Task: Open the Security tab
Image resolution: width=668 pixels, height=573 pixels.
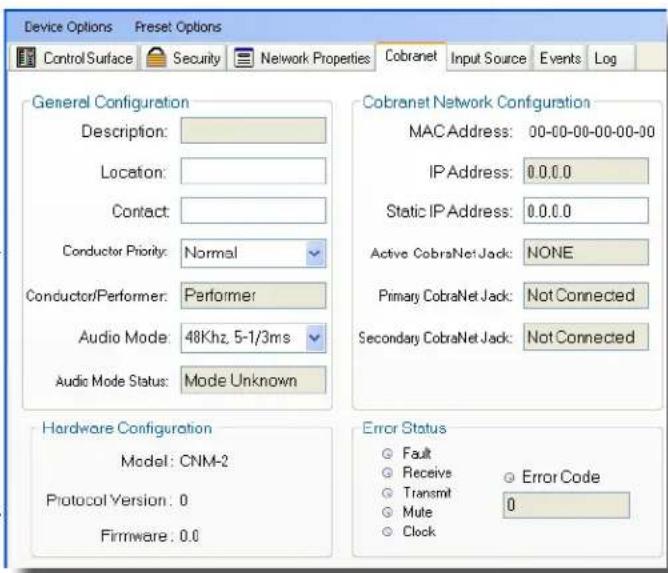Action: click(184, 58)
